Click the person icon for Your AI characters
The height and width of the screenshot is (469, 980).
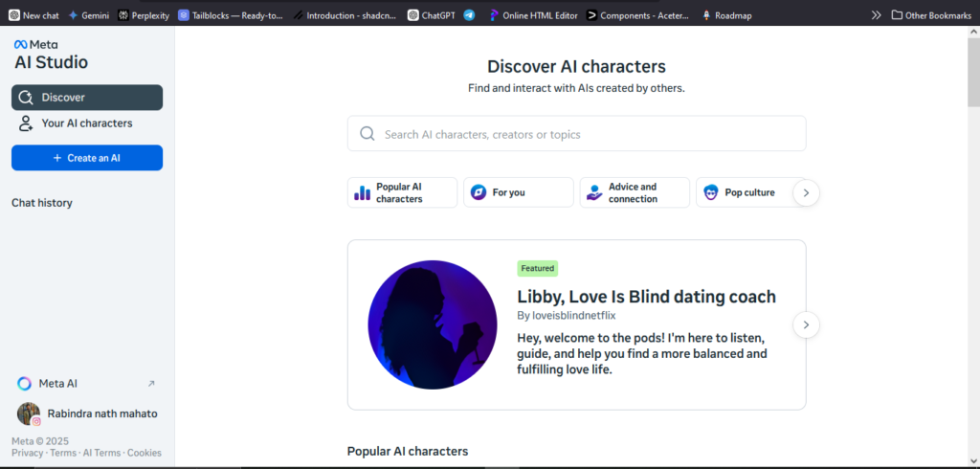tap(26, 123)
